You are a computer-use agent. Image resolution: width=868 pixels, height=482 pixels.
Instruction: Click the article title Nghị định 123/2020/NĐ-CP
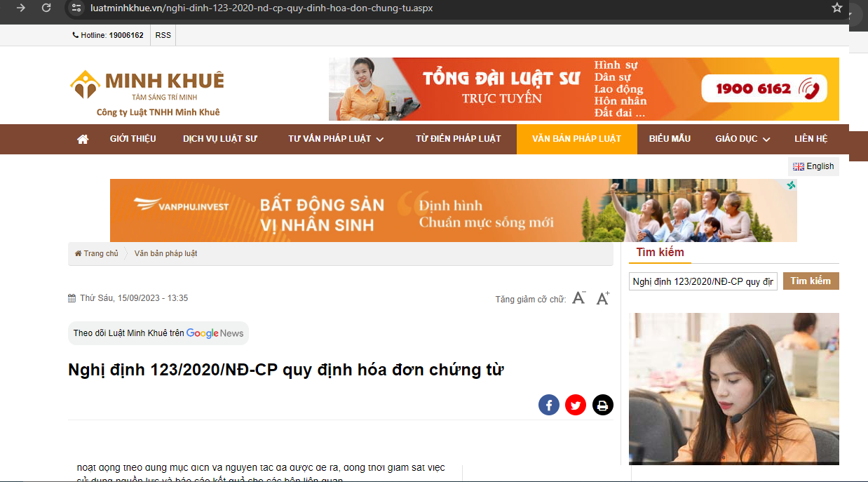[286, 369]
